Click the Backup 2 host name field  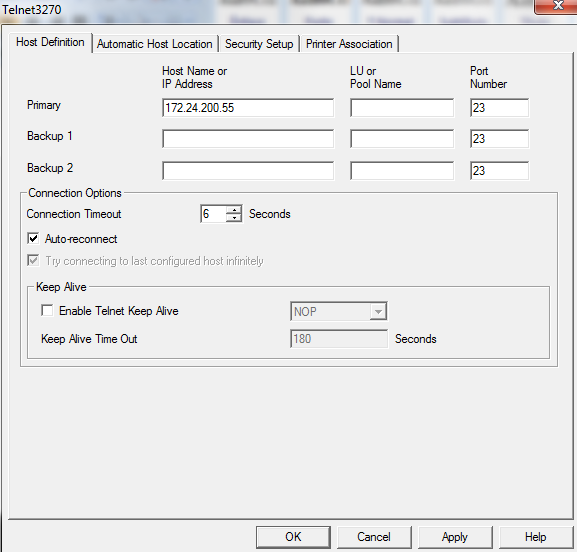click(248, 171)
